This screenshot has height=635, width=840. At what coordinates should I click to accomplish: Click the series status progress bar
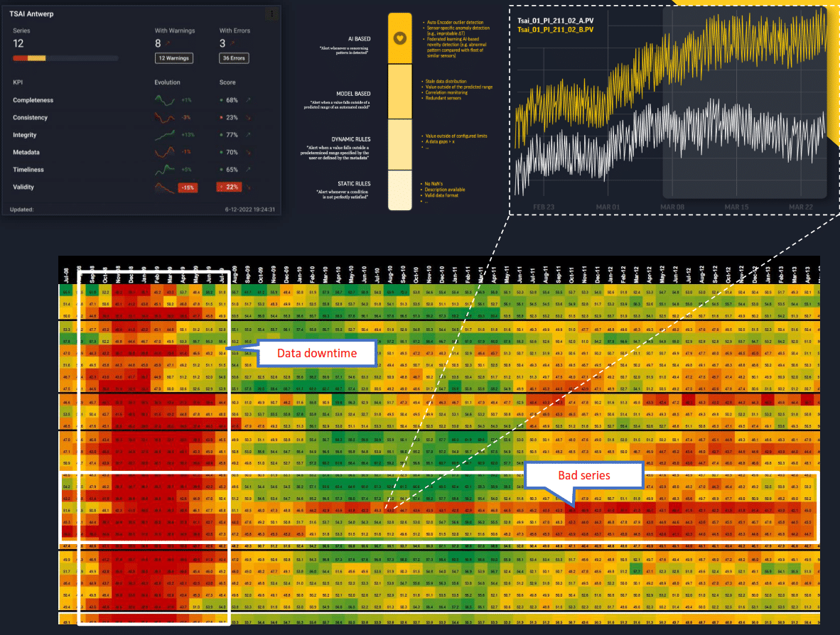click(65, 58)
